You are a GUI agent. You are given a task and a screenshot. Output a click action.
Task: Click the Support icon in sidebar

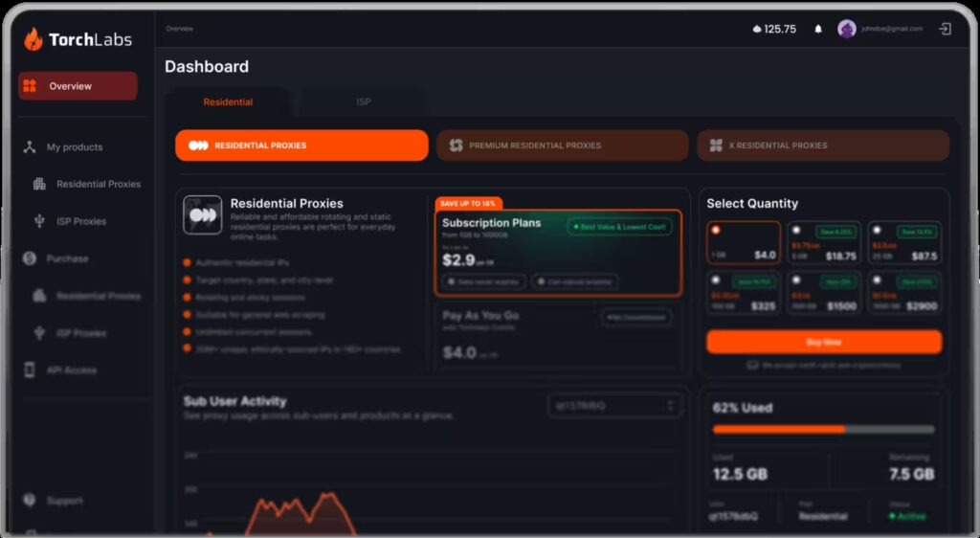point(29,501)
